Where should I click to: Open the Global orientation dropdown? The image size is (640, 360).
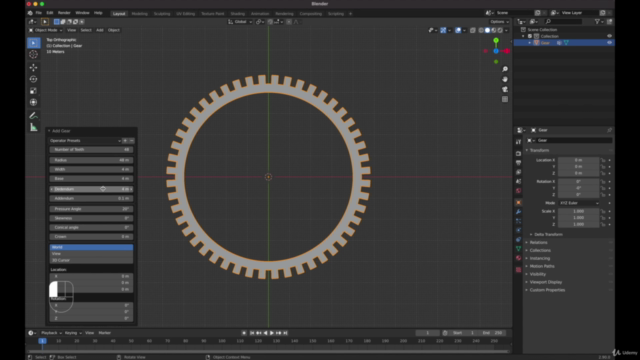click(240, 22)
